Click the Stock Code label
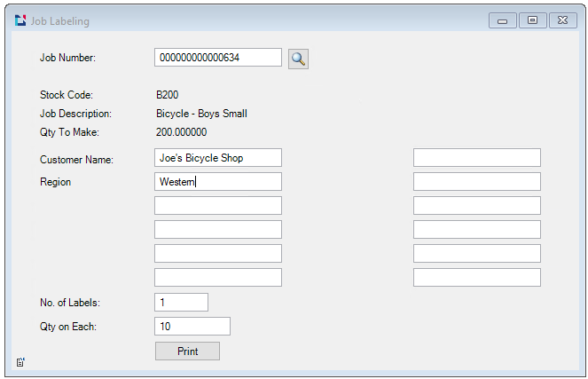The image size is (588, 379). click(x=67, y=95)
